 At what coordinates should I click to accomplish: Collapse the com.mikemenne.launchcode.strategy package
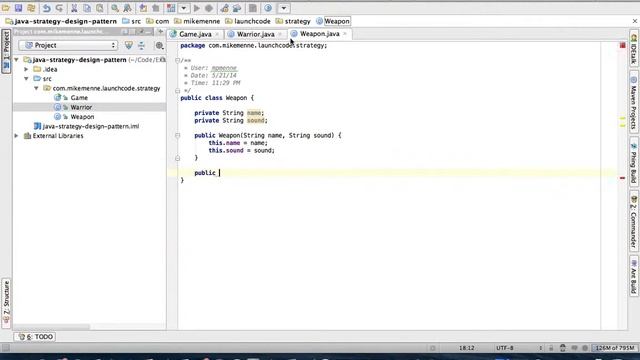click(36, 88)
